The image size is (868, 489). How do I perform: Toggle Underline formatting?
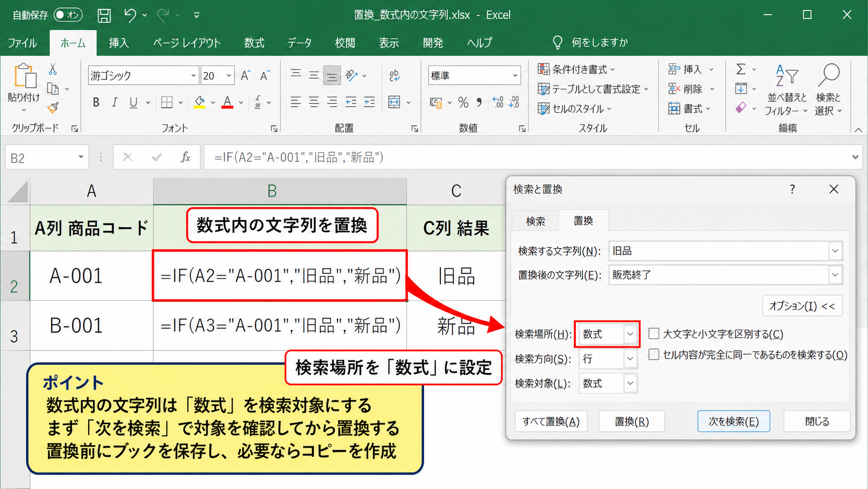[x=133, y=102]
